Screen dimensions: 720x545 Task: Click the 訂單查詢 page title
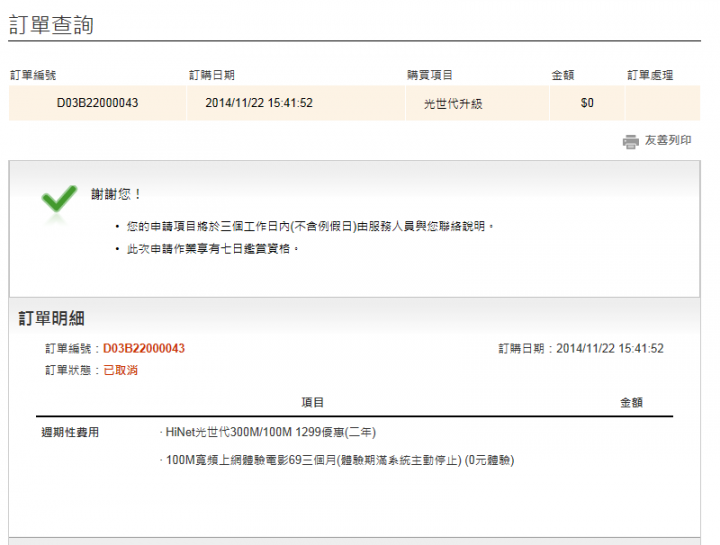click(51, 25)
